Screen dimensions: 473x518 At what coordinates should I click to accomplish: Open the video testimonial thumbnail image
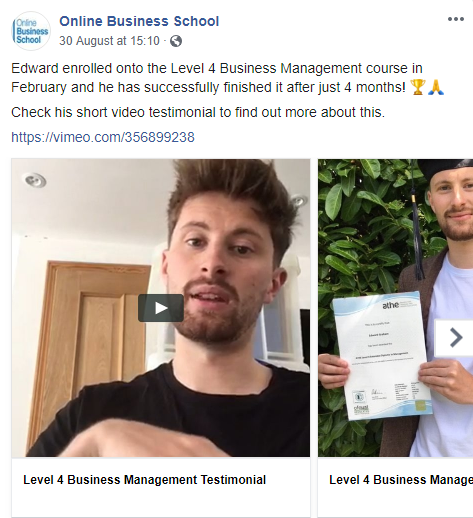161,308
